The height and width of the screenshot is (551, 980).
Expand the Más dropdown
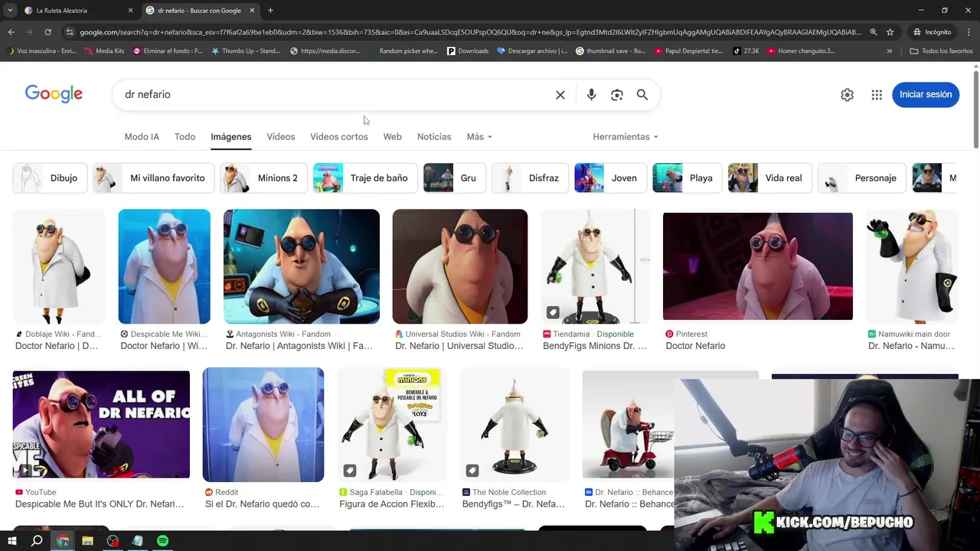click(479, 137)
